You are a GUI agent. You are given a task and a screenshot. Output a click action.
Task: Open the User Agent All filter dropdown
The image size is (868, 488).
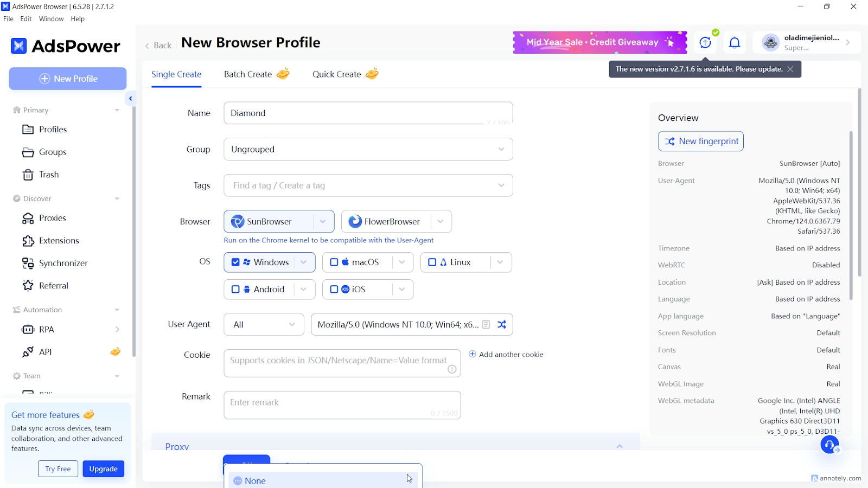click(x=264, y=324)
